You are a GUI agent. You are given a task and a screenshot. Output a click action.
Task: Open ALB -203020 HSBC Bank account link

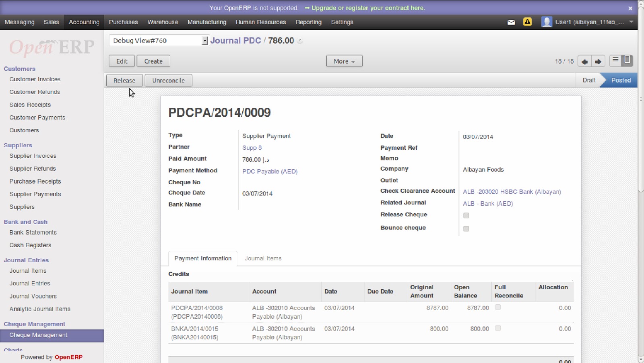(x=512, y=192)
